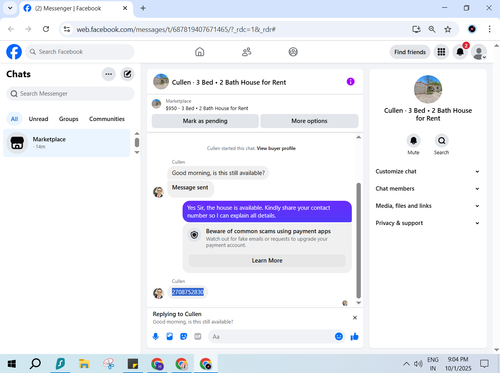
Task: Expand Privacy & support section
Action: point(428,223)
